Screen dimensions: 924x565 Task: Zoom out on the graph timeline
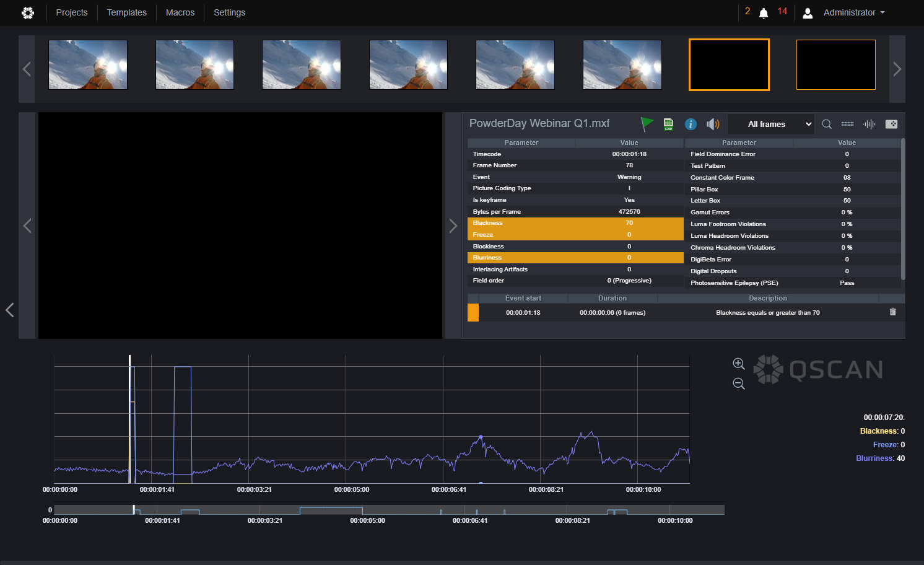pyautogui.click(x=739, y=383)
